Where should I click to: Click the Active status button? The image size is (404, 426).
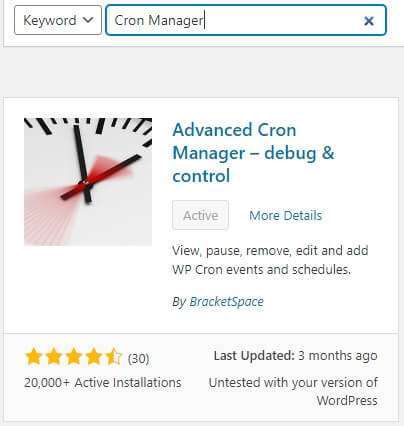pyautogui.click(x=200, y=215)
